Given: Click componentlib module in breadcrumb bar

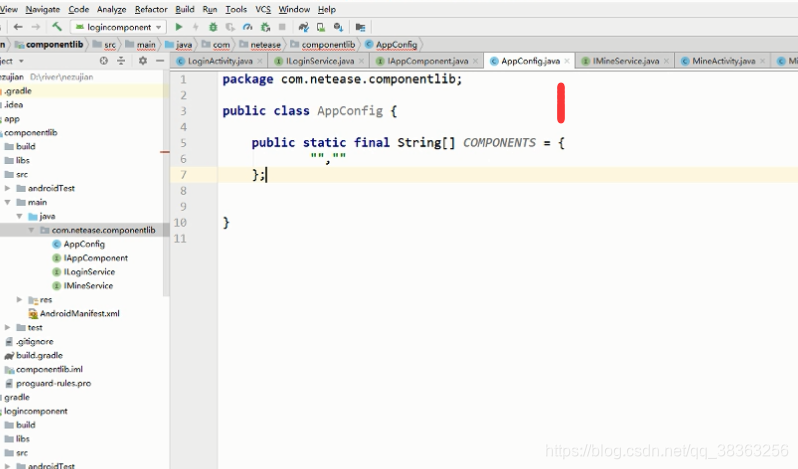Looking at the screenshot, I should tap(49, 45).
